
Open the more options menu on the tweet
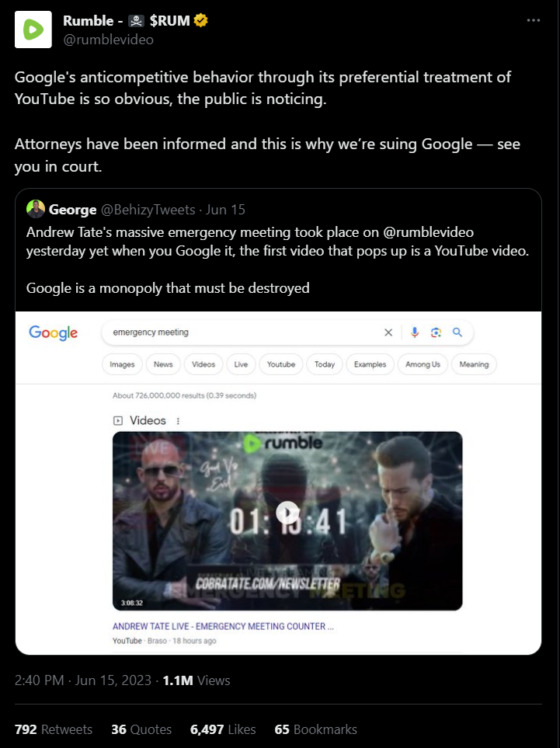click(532, 19)
